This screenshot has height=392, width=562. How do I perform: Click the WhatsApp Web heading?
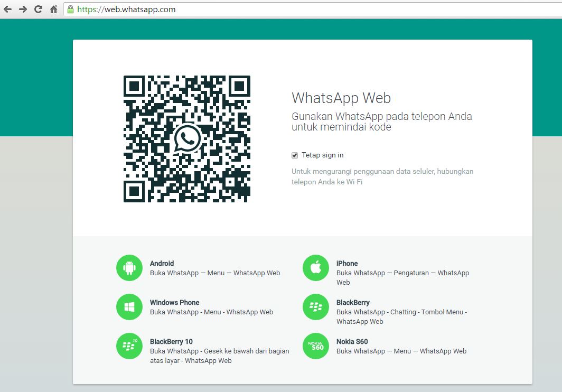tap(341, 98)
